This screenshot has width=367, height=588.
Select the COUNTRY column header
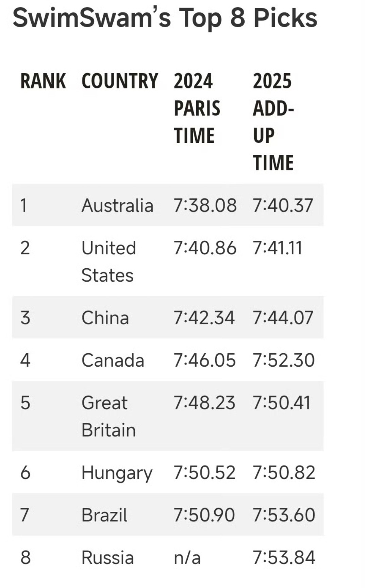120,81
